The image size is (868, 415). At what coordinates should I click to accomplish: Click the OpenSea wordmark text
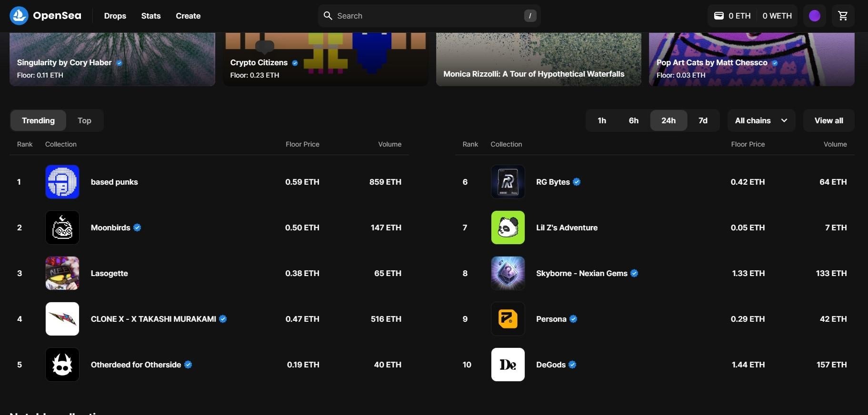coord(57,16)
